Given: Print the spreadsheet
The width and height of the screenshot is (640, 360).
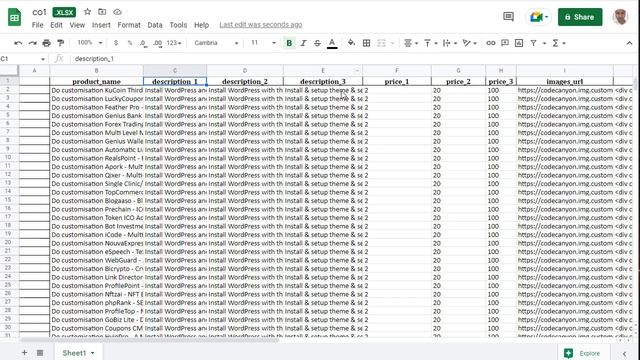Looking at the screenshot, I should coord(47,43).
